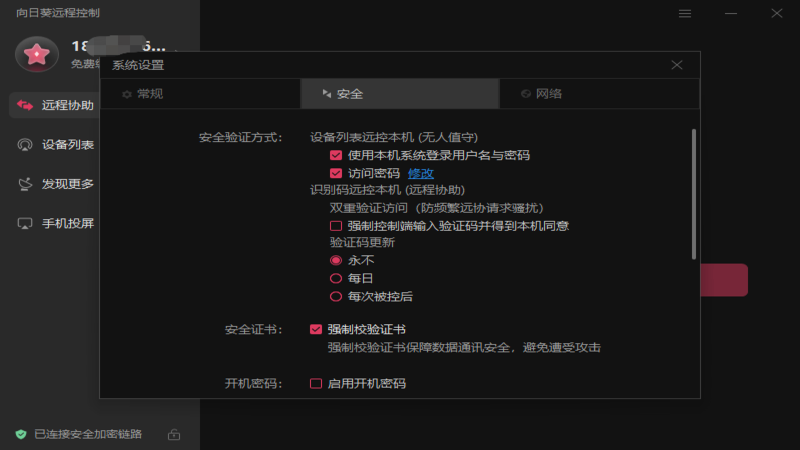Open the 设备列表 sidebar icon
The image size is (800, 450).
(26, 145)
